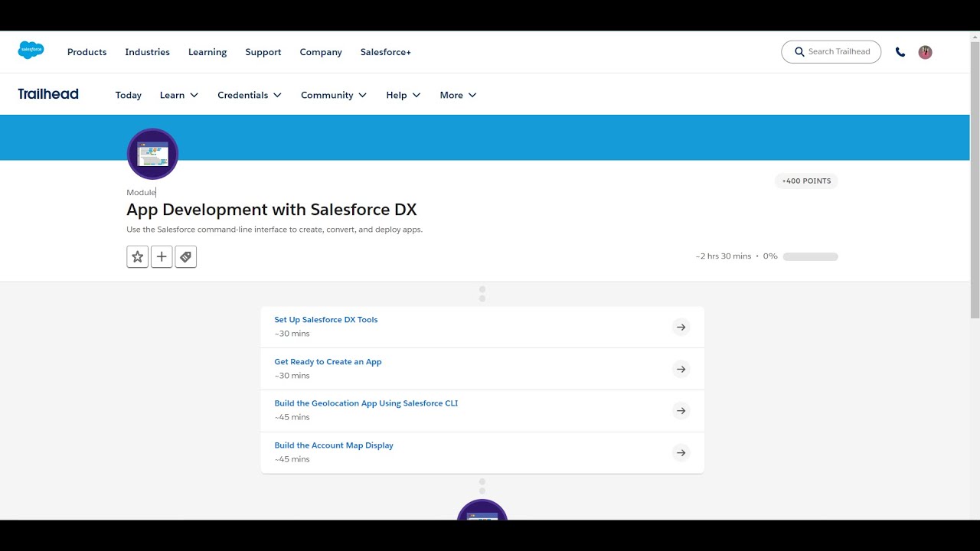The image size is (980, 551).
Task: Click the search magnifier icon
Action: tap(800, 52)
